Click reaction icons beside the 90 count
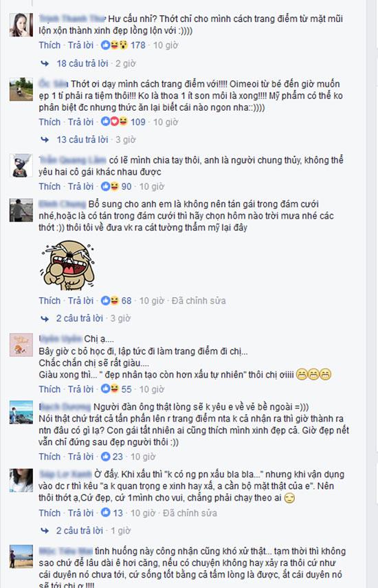378x588 pixels. point(110,186)
